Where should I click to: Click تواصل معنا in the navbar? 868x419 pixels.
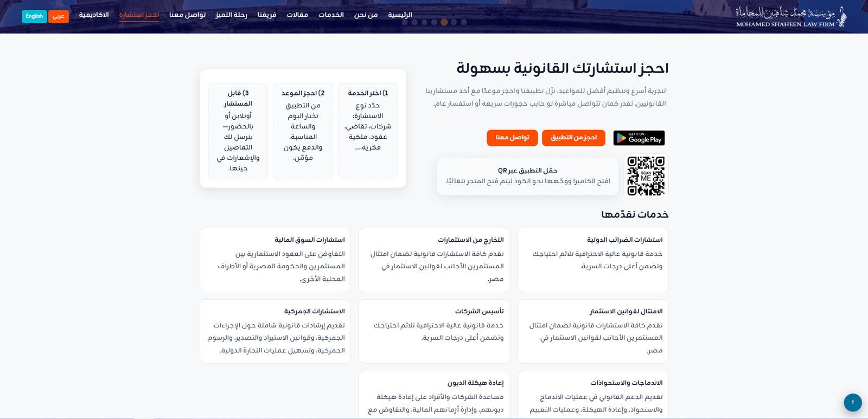coord(187,15)
